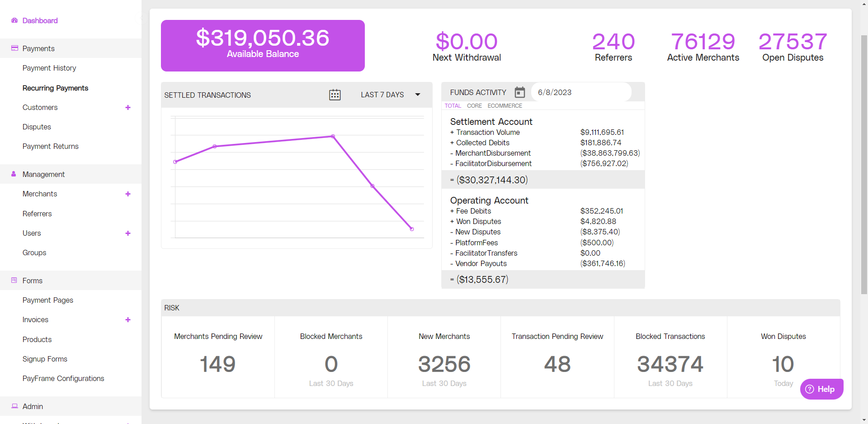This screenshot has width=868, height=424.
Task: Click Settlement Account total ($30,327,144.30)
Action: pos(492,180)
